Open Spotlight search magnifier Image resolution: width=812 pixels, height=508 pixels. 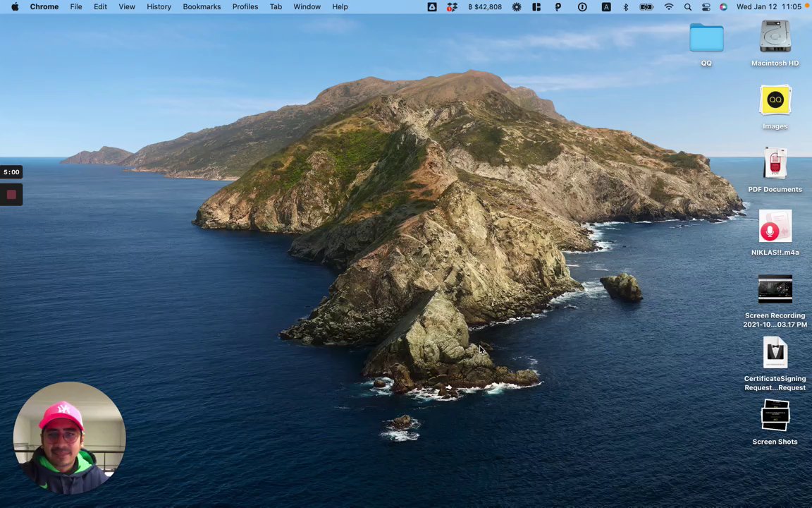point(687,6)
